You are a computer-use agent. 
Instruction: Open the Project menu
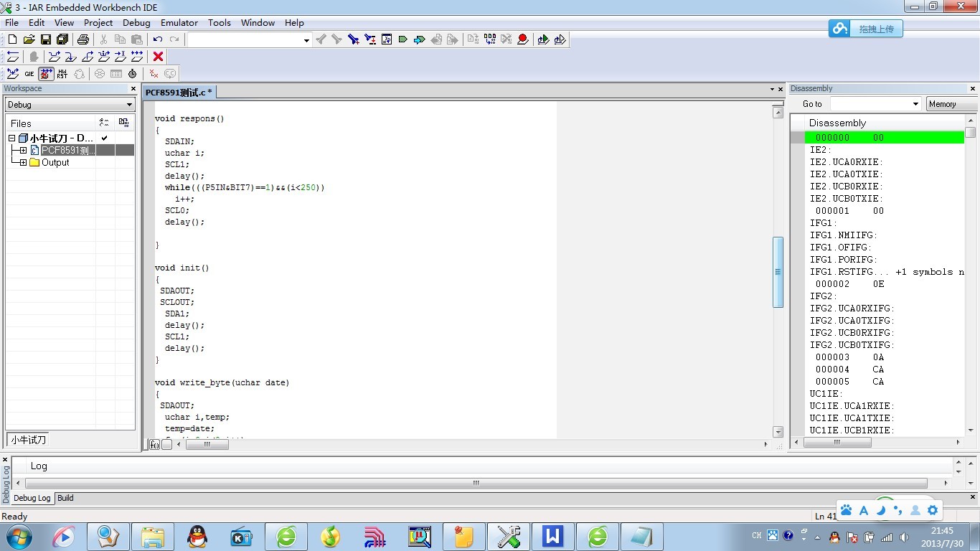pyautogui.click(x=98, y=22)
